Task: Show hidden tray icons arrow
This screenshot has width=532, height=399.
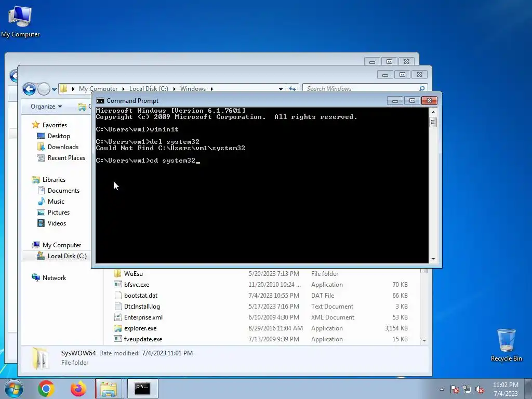Action: 442,389
